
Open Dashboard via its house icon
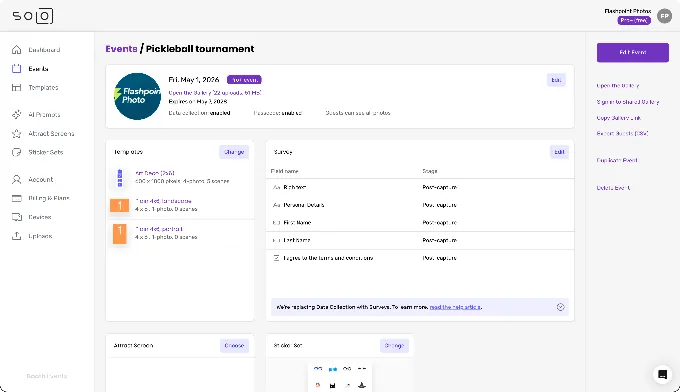point(16,50)
